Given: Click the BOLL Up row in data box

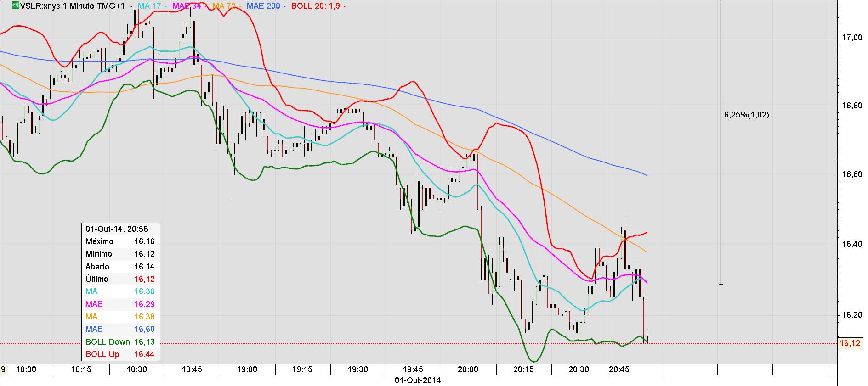Looking at the screenshot, I should 121,354.
